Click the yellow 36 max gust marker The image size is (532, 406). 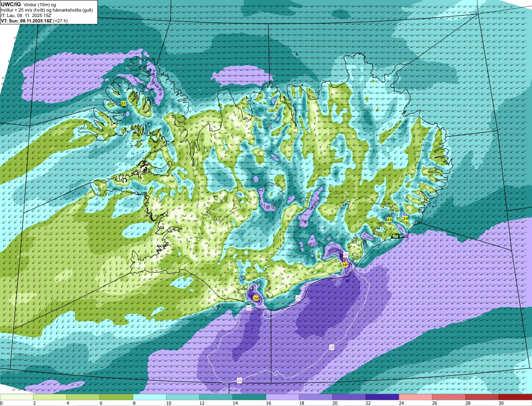pyautogui.click(x=256, y=298)
